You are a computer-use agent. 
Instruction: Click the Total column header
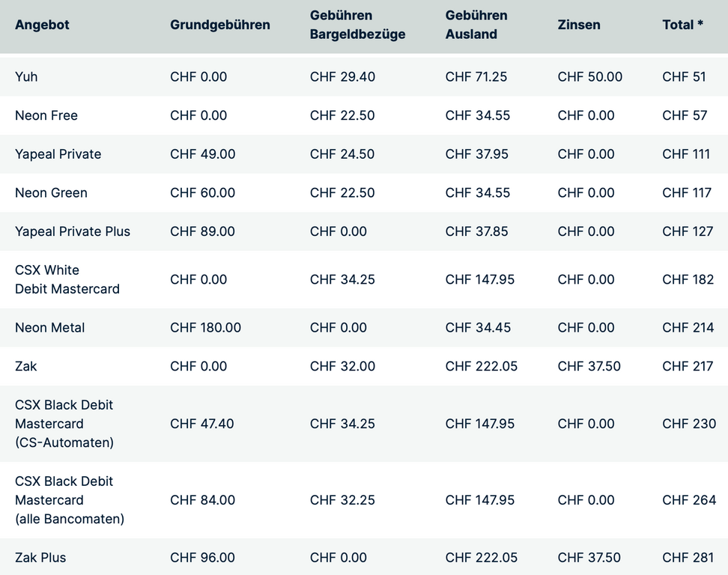pyautogui.click(x=682, y=25)
